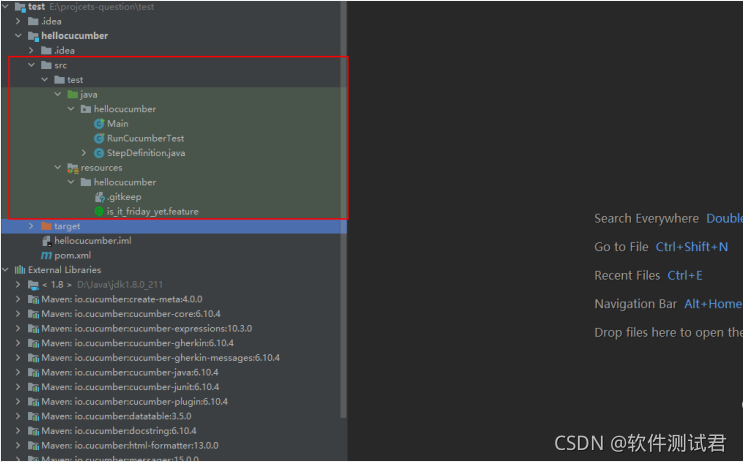Select Maven cucumber-plugin:6.10.4 row
Viewport: 743px width, 462px height.
coord(135,402)
